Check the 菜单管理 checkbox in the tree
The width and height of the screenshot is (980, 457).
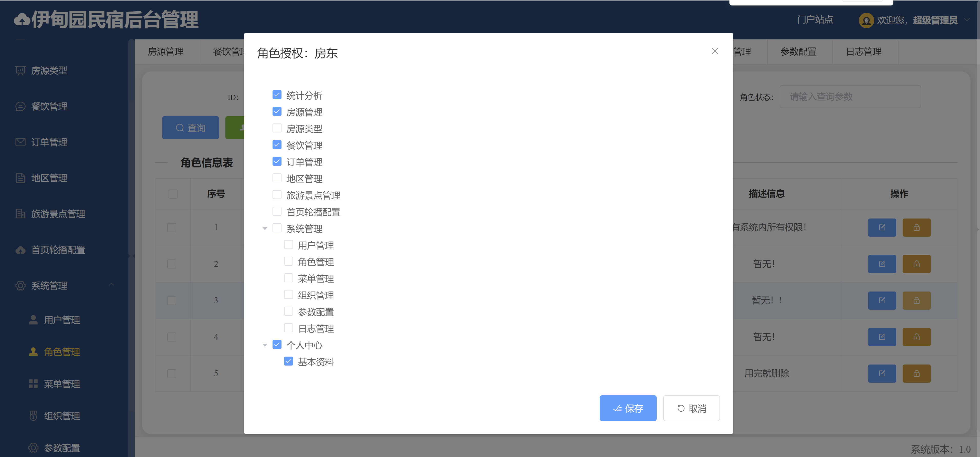click(289, 278)
